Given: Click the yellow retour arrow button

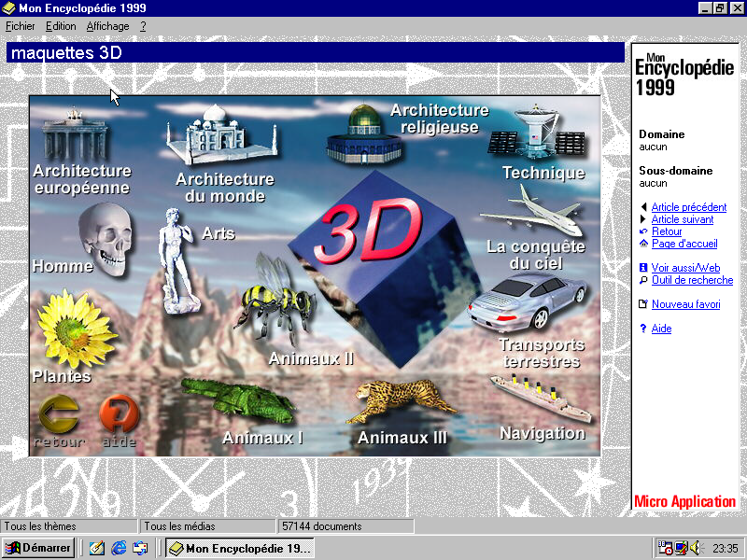Looking at the screenshot, I should tap(59, 413).
